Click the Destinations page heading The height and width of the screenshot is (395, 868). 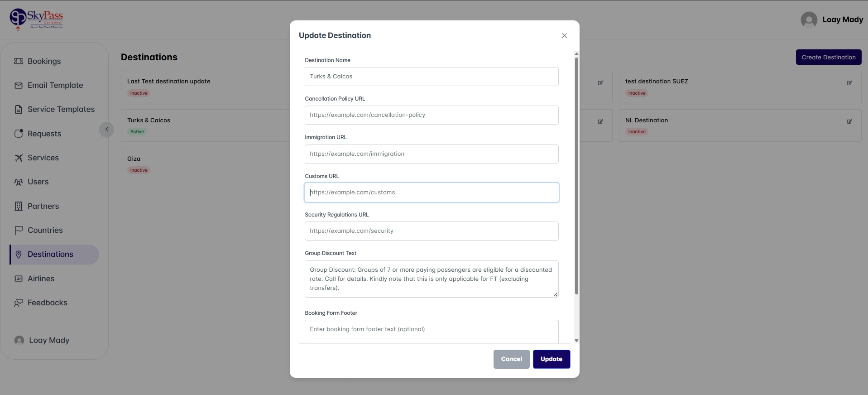[x=149, y=57]
